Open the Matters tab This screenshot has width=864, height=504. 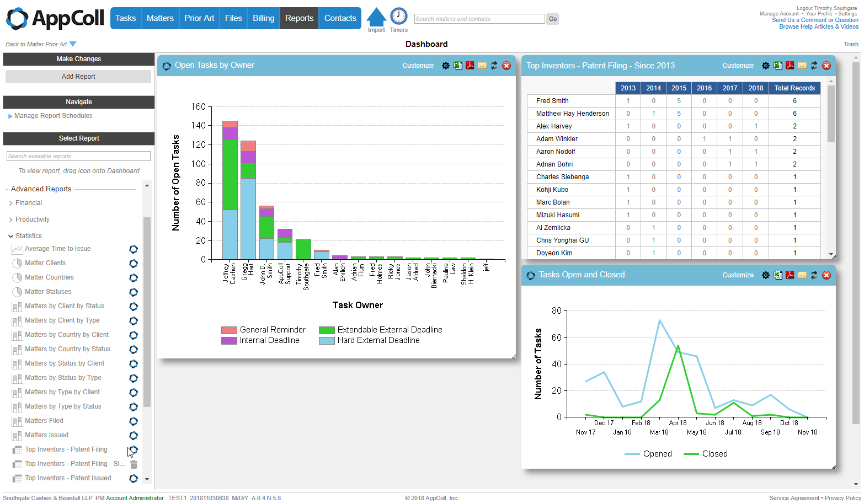point(160,18)
